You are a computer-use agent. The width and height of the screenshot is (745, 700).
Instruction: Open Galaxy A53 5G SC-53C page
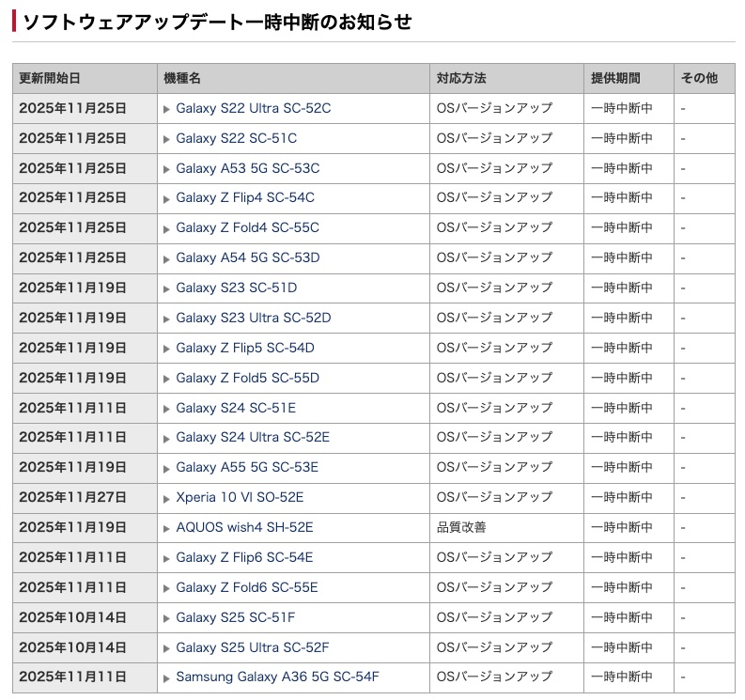[247, 168]
